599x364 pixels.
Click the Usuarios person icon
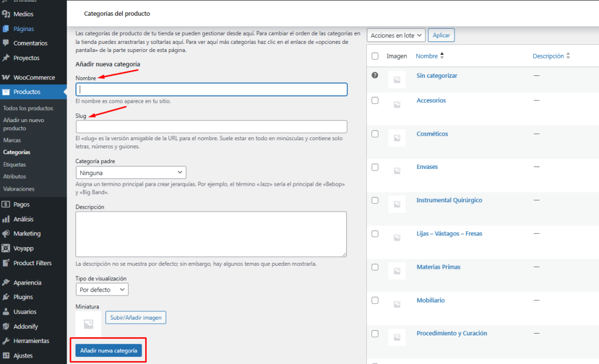6,311
